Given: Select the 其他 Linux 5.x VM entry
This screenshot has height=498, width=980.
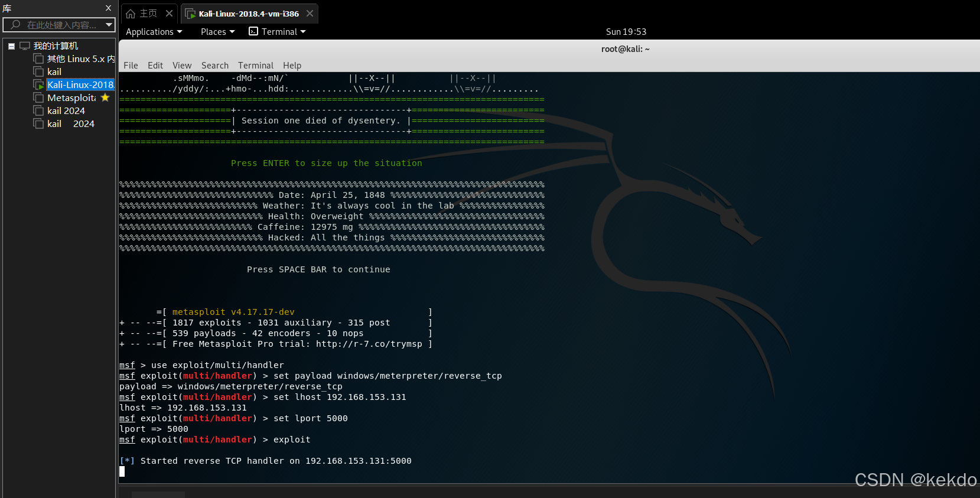Looking at the screenshot, I should point(81,59).
